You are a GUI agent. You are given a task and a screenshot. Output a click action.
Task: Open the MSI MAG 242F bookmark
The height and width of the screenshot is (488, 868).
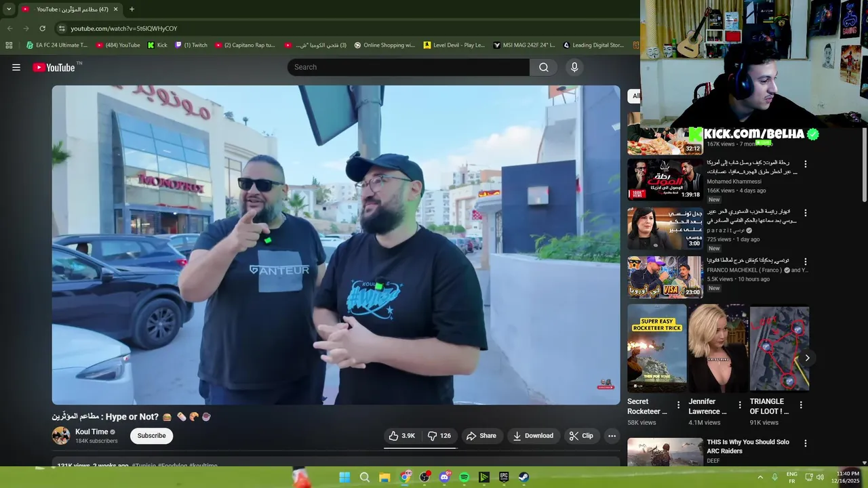[524, 45]
